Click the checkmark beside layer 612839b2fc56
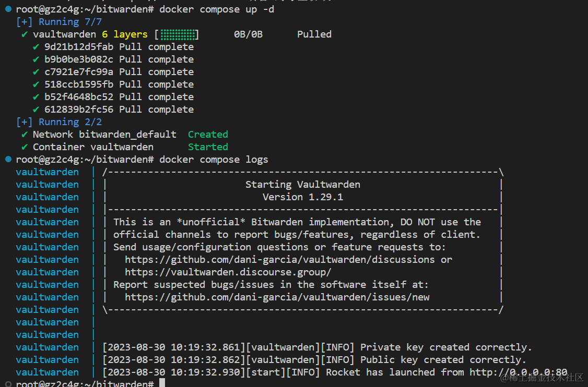The width and height of the screenshot is (588, 387). [36, 110]
